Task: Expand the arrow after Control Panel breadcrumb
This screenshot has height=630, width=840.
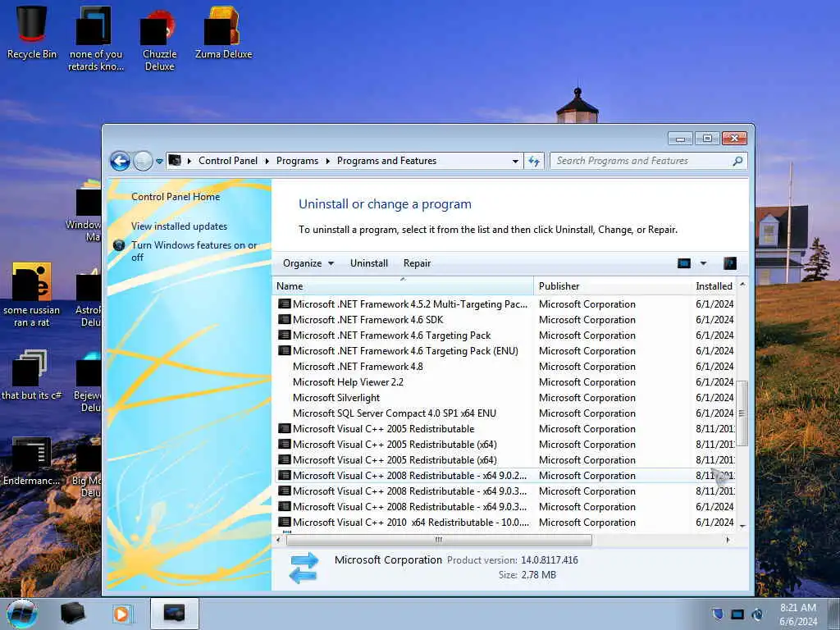Action: pos(267,161)
